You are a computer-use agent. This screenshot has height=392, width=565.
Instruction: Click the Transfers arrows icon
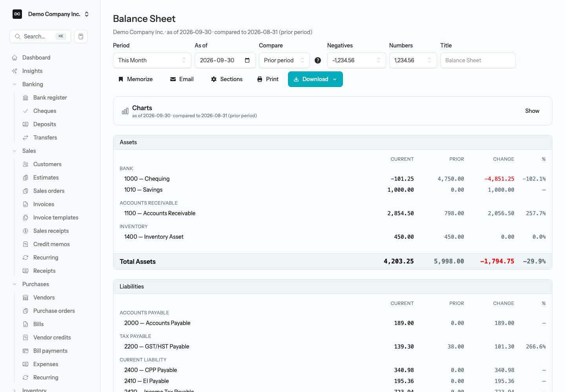[26, 138]
